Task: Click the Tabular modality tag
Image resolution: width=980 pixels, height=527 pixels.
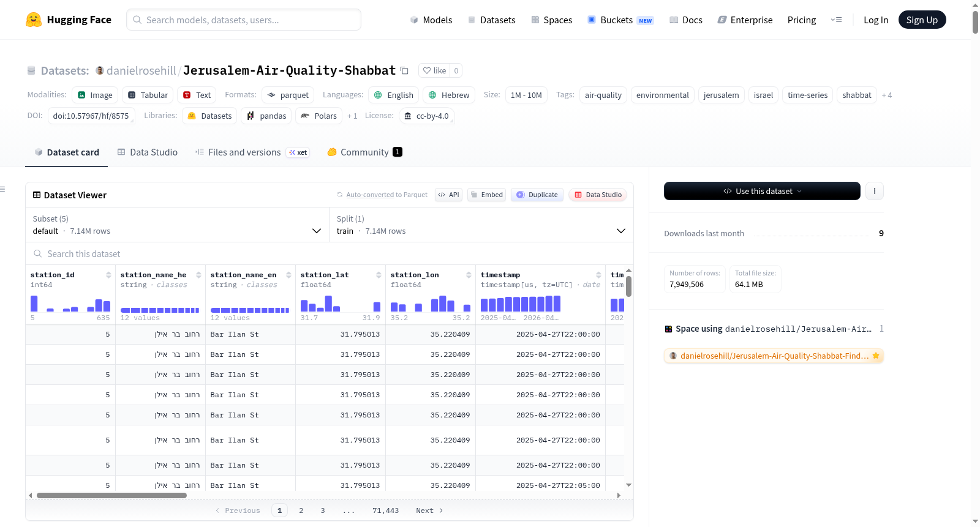Action: [148, 95]
